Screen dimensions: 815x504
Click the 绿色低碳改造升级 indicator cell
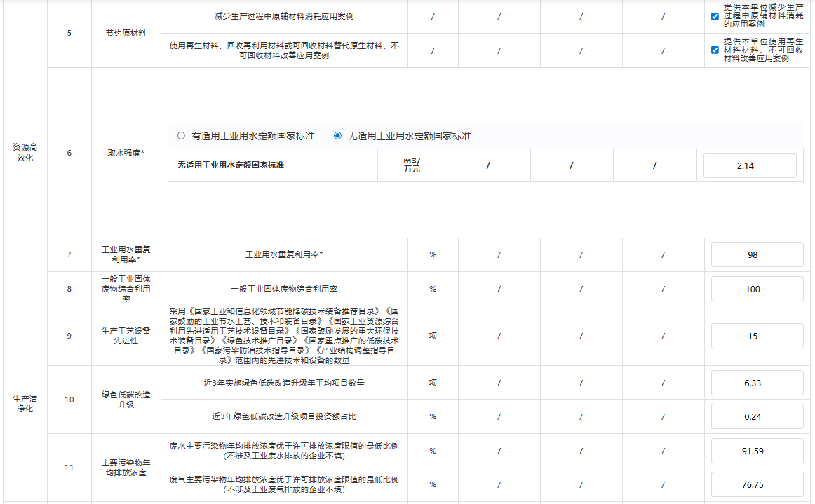click(126, 400)
